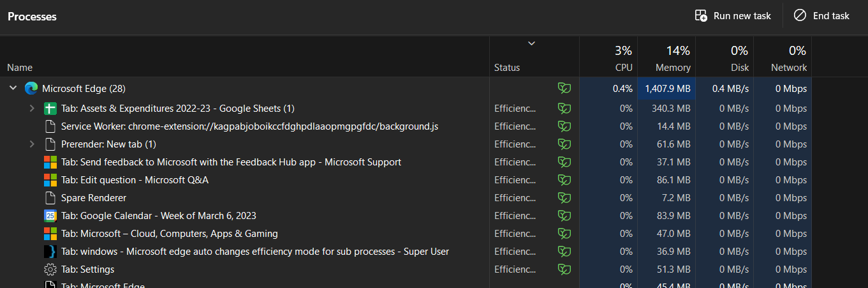This screenshot has width=868, height=288.
Task: Click Run new task button
Action: (733, 16)
